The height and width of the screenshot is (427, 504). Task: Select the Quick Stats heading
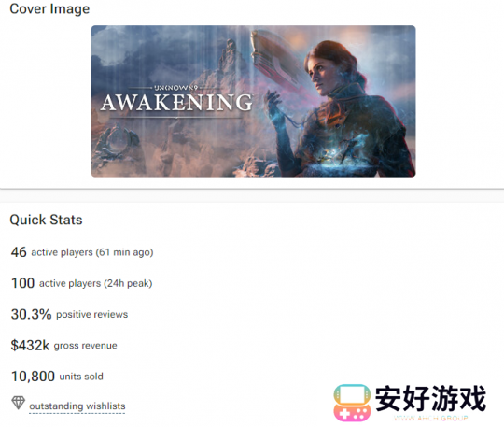pyautogui.click(x=46, y=220)
